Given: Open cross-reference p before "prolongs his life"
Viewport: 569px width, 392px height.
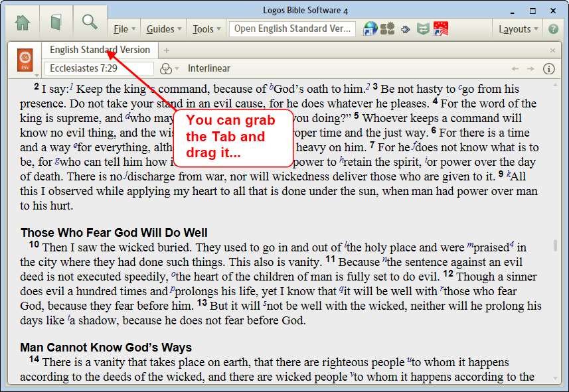Looking at the screenshot, I should (173, 289).
